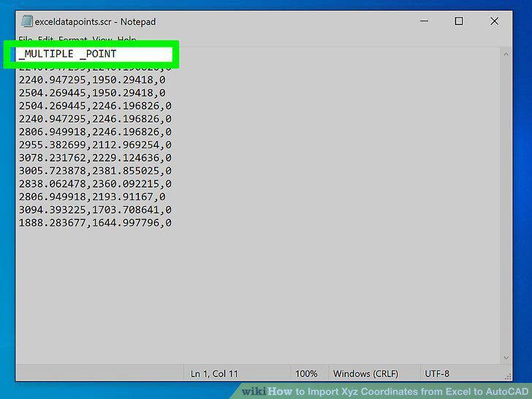Open the View menu
The height and width of the screenshot is (399, 532).
tap(102, 39)
